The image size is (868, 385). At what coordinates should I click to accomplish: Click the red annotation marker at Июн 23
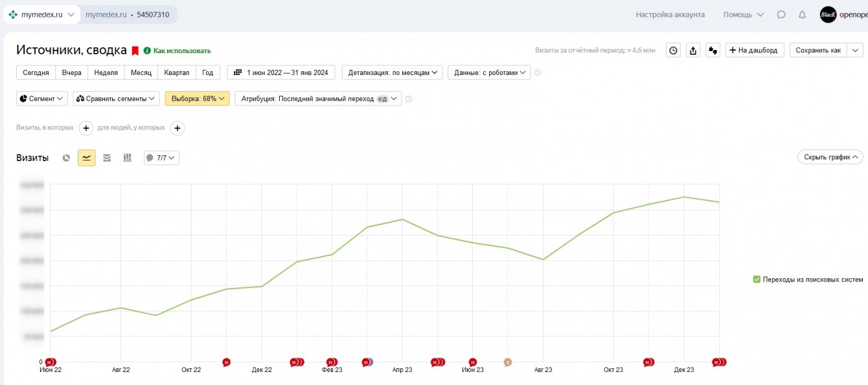473,362
